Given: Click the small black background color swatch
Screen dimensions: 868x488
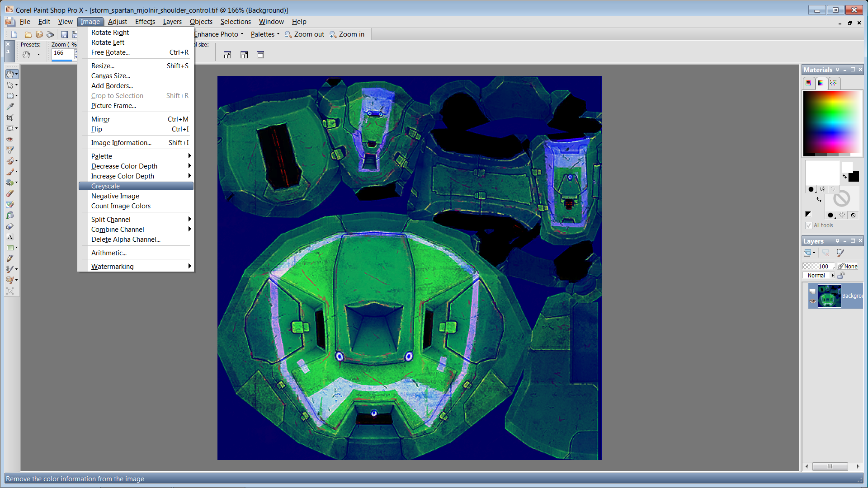Looking at the screenshot, I should [x=854, y=176].
